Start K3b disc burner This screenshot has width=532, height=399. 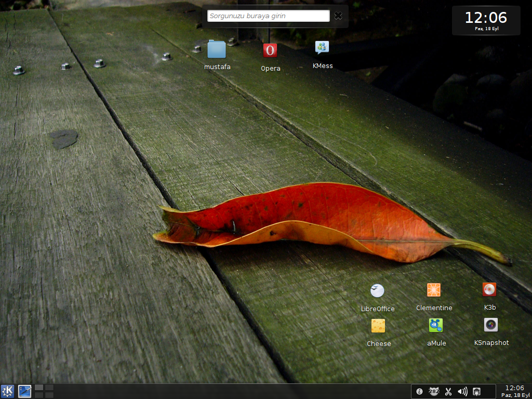(x=489, y=289)
